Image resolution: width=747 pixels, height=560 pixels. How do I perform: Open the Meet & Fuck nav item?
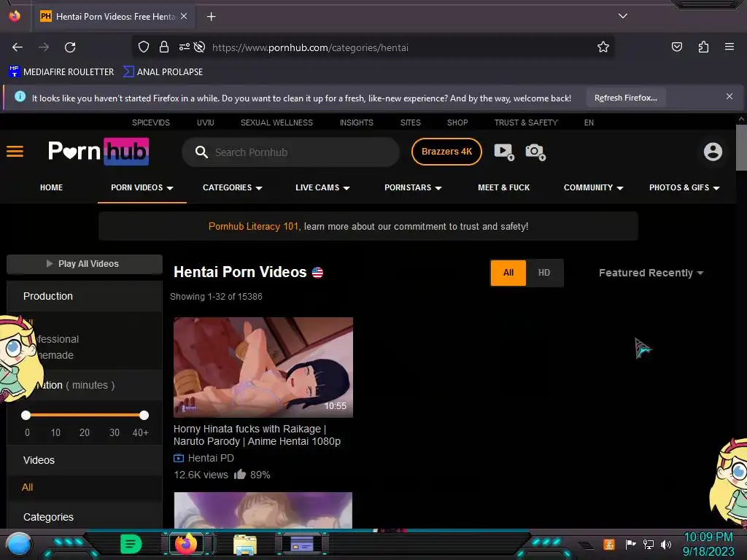point(503,187)
